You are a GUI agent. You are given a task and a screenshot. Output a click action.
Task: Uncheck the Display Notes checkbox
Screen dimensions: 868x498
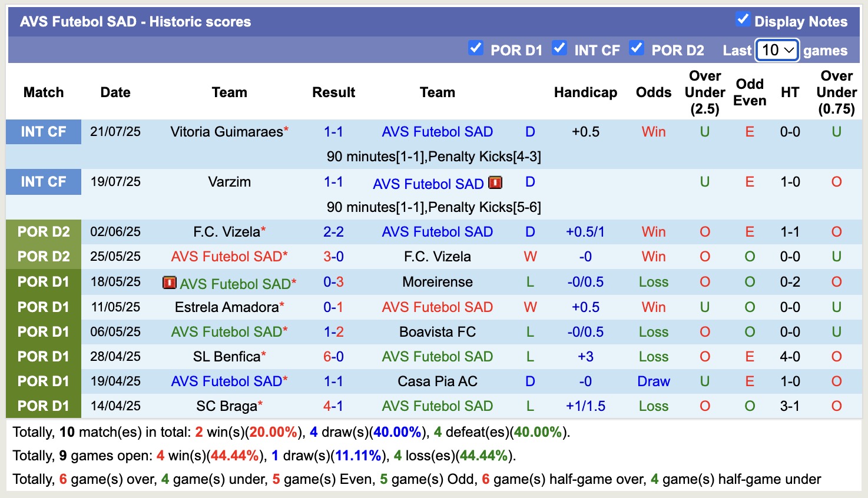point(743,19)
